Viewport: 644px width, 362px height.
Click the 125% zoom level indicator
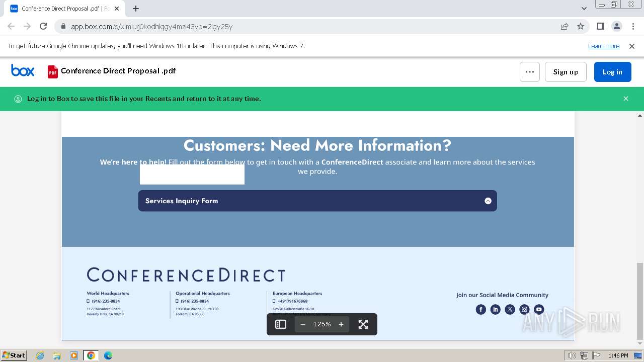(x=322, y=324)
